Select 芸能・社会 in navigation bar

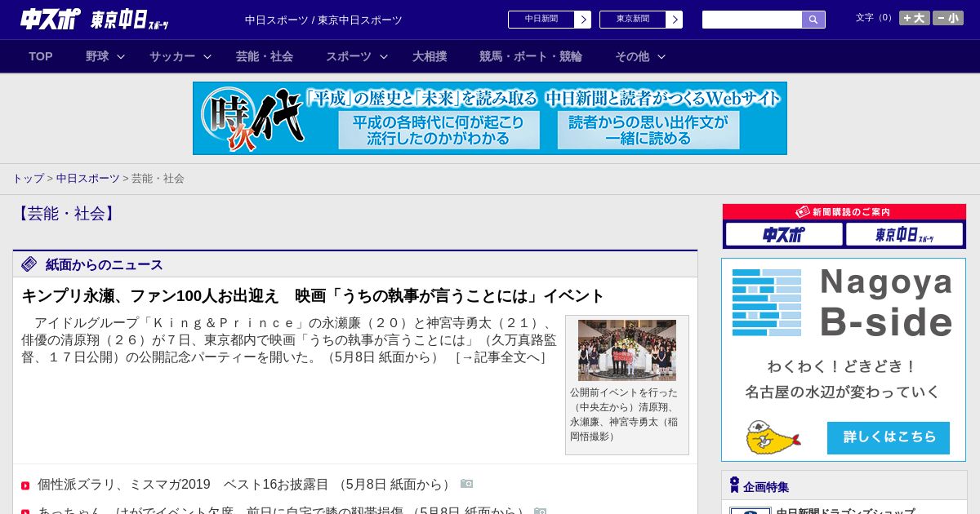[265, 56]
